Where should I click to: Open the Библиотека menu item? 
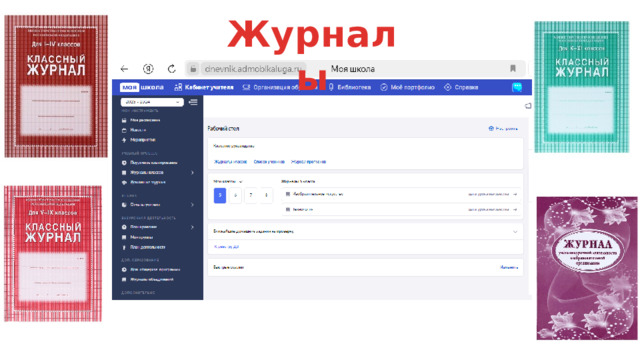350,87
